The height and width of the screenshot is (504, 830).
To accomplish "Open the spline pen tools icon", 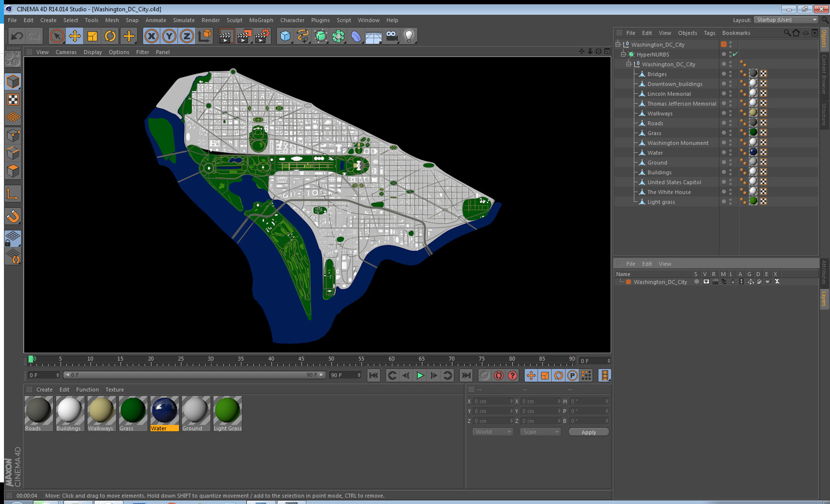I will (303, 36).
